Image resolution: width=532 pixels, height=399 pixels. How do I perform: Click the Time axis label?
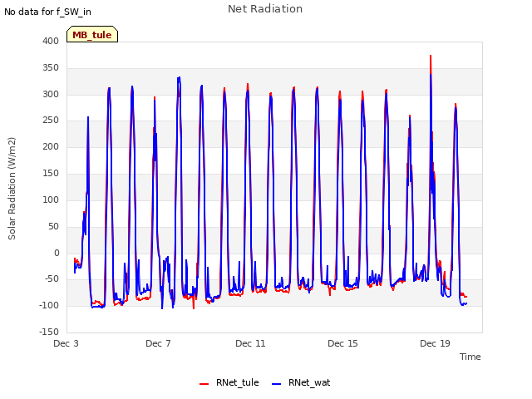[470, 357]
